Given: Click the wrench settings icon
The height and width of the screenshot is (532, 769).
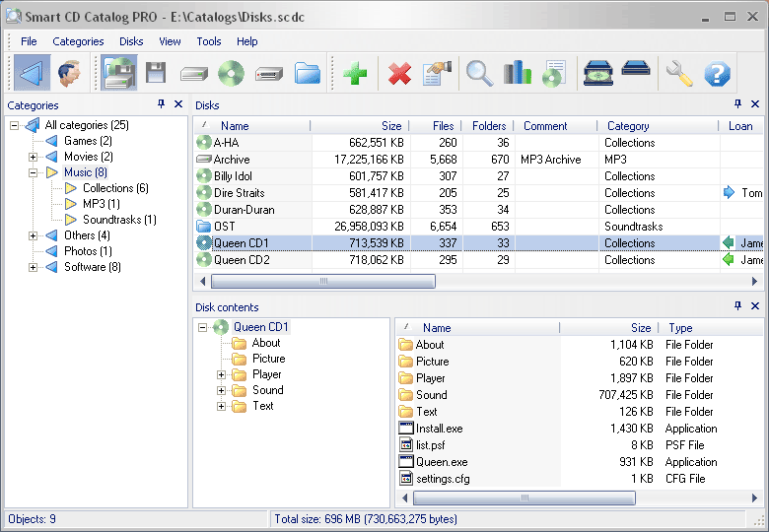Looking at the screenshot, I should [679, 73].
